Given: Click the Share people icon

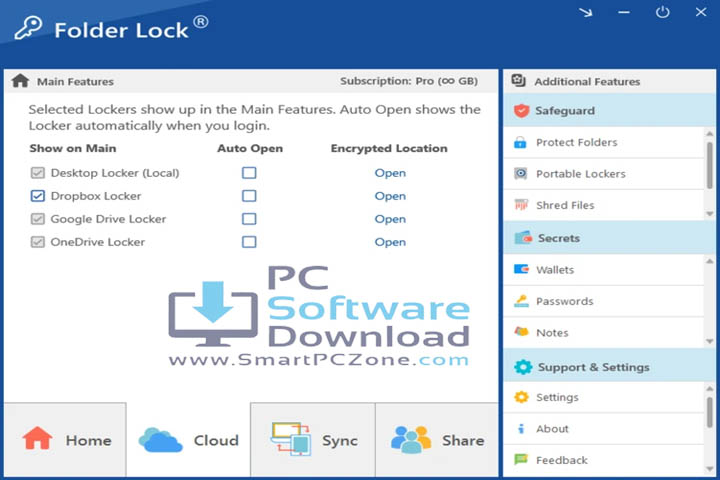Looking at the screenshot, I should 411,440.
